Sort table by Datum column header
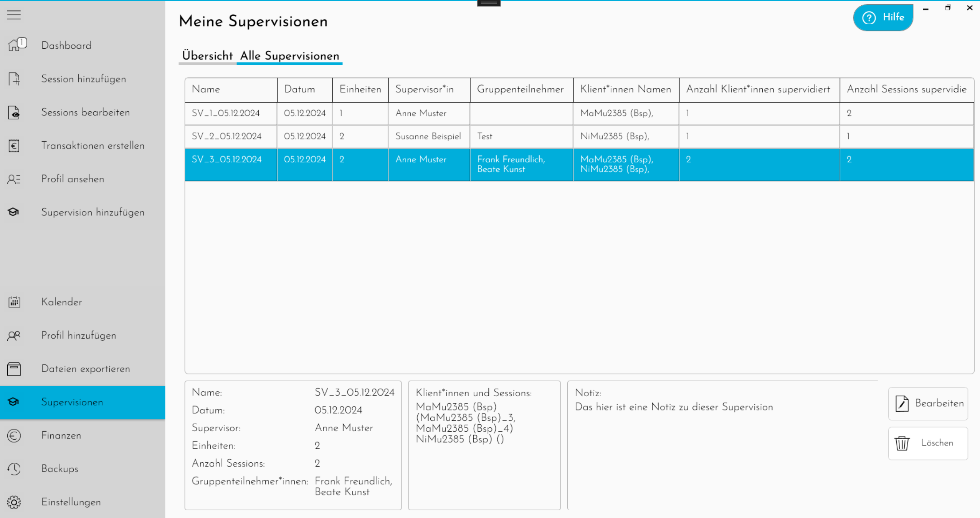The image size is (980, 518). 299,89
